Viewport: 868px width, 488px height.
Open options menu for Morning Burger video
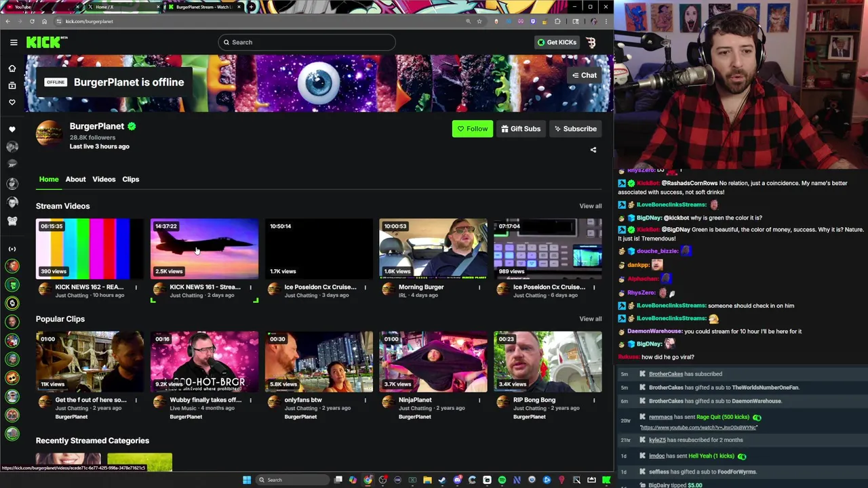(479, 287)
